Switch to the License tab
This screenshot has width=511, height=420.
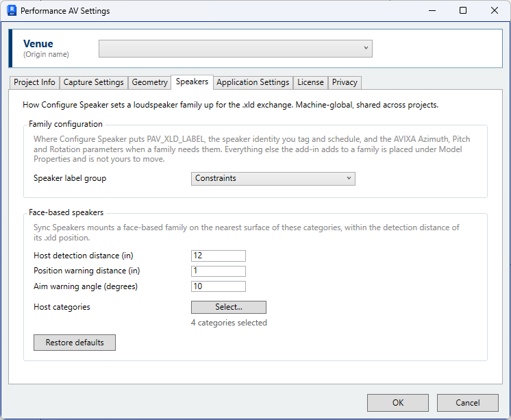click(310, 82)
